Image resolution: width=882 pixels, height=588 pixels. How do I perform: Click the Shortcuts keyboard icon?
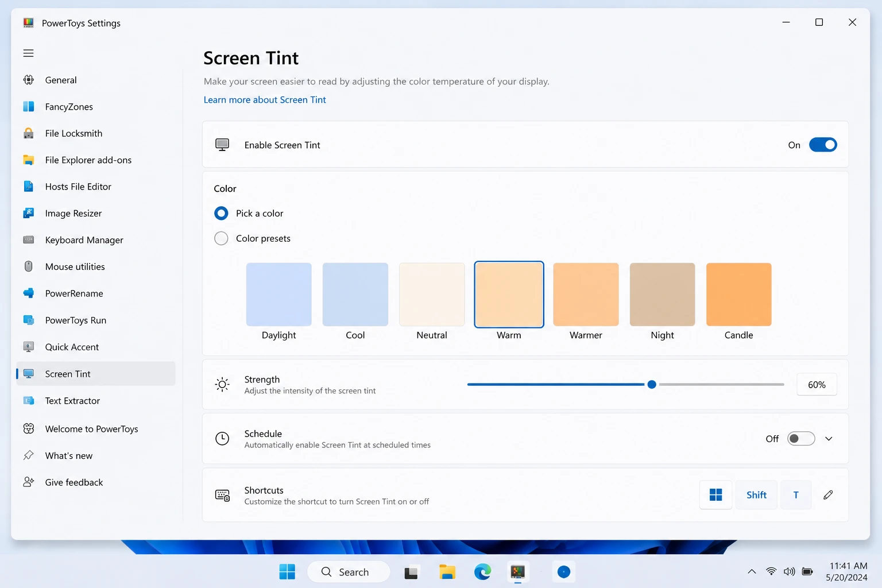(222, 495)
